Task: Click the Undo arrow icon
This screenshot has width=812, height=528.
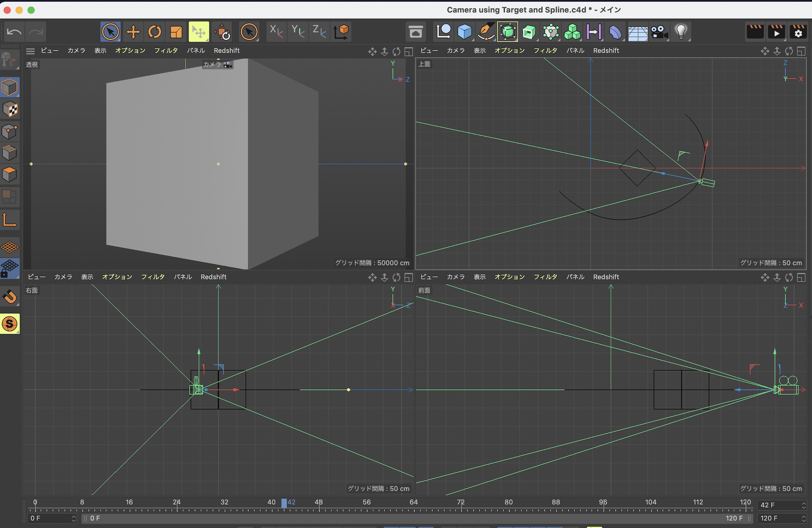Action: pos(14,32)
